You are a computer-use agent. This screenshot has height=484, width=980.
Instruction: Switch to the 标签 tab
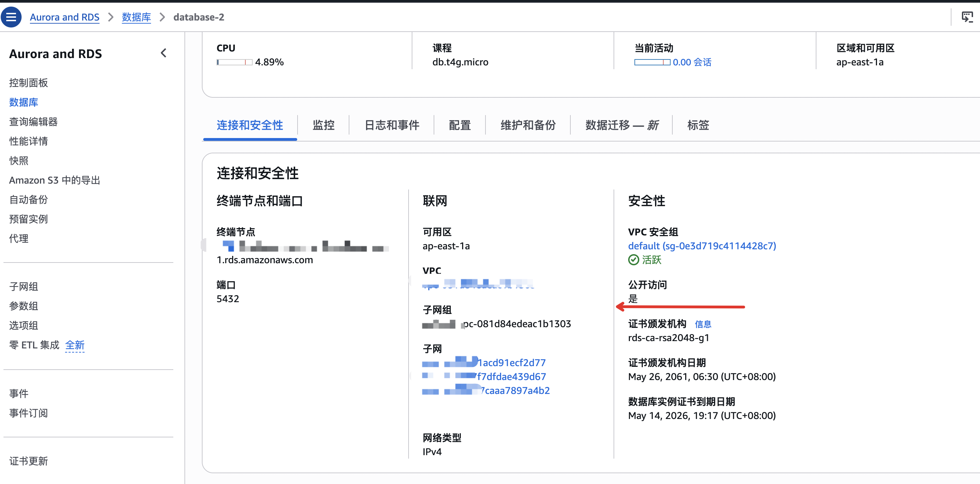[698, 125]
